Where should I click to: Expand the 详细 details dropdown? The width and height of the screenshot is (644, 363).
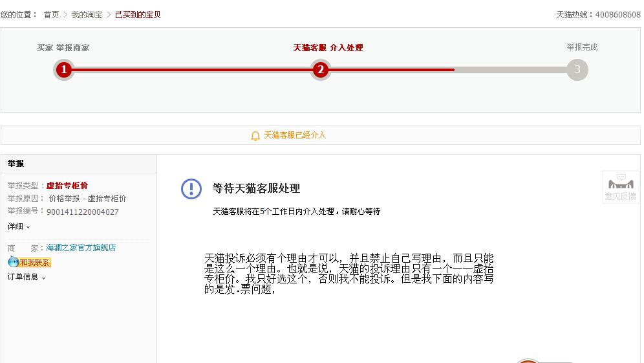tap(19, 226)
